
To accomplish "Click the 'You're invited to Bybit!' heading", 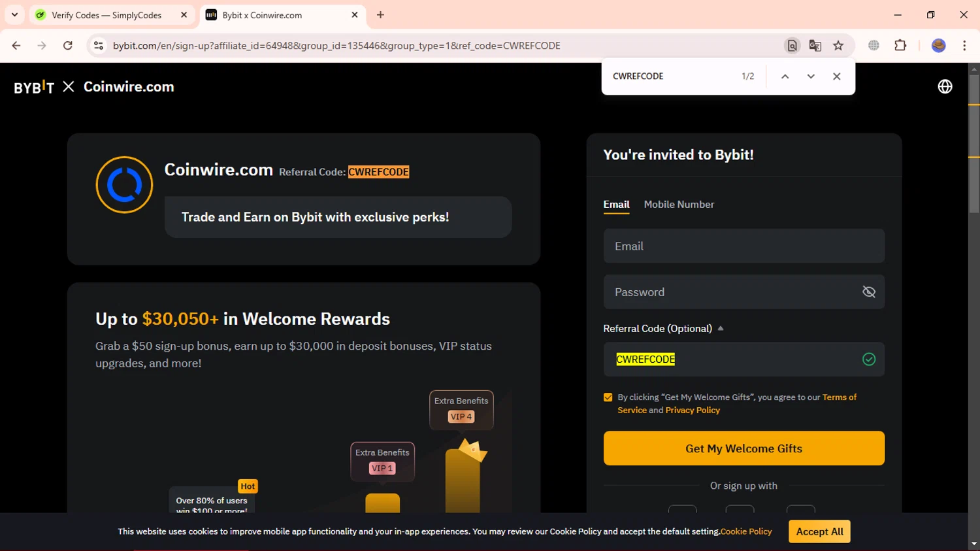I will [x=678, y=155].
